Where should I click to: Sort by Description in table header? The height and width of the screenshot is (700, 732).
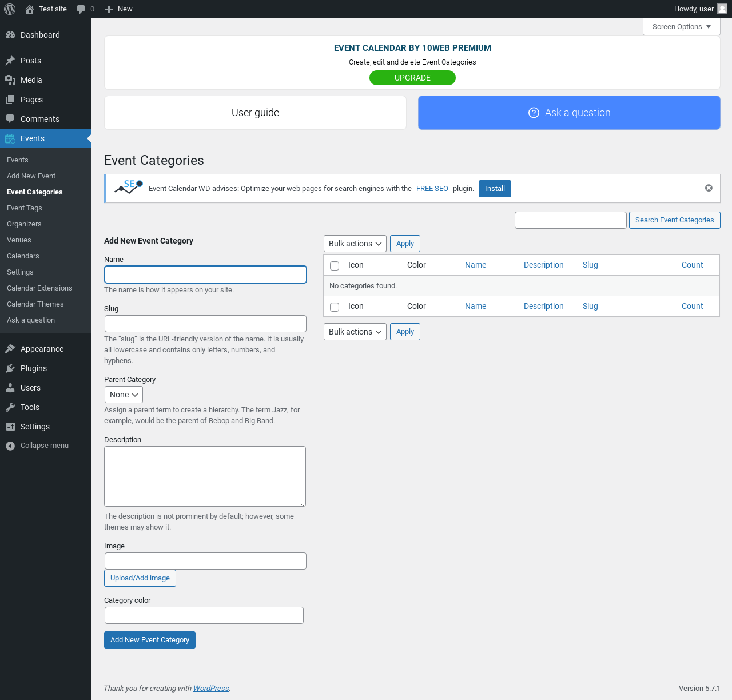[x=544, y=265]
